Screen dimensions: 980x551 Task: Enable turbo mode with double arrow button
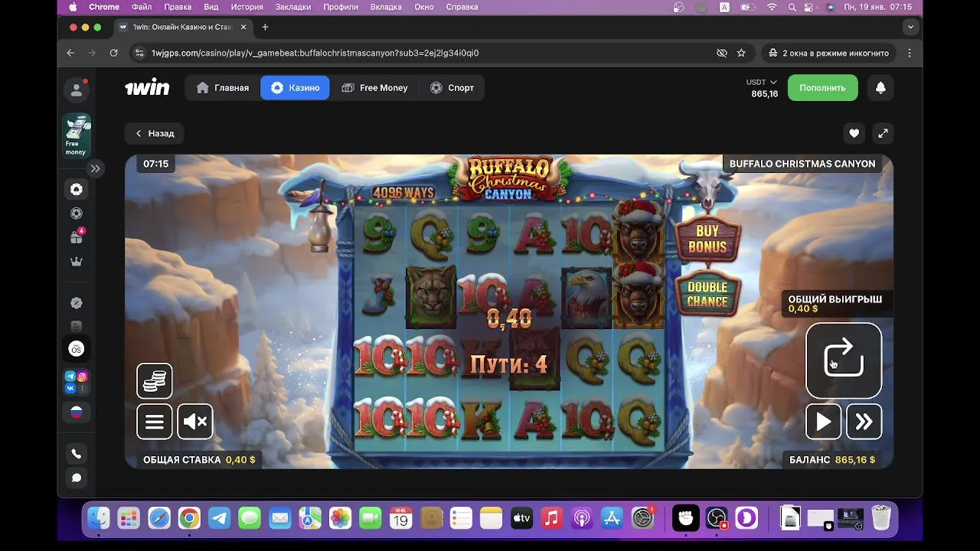pyautogui.click(x=864, y=422)
